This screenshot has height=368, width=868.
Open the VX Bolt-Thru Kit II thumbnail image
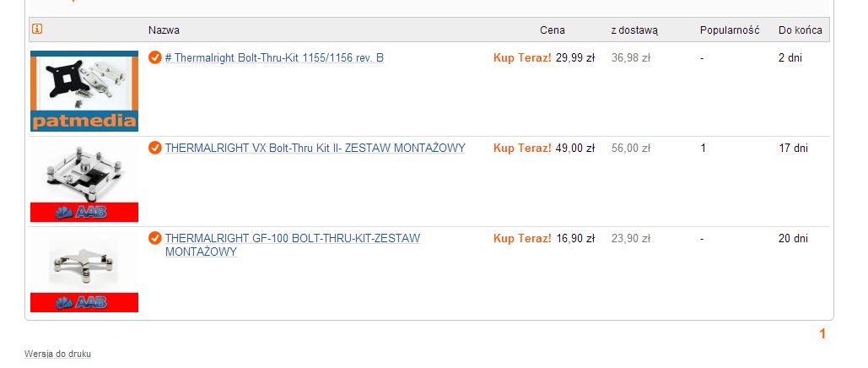(x=84, y=181)
